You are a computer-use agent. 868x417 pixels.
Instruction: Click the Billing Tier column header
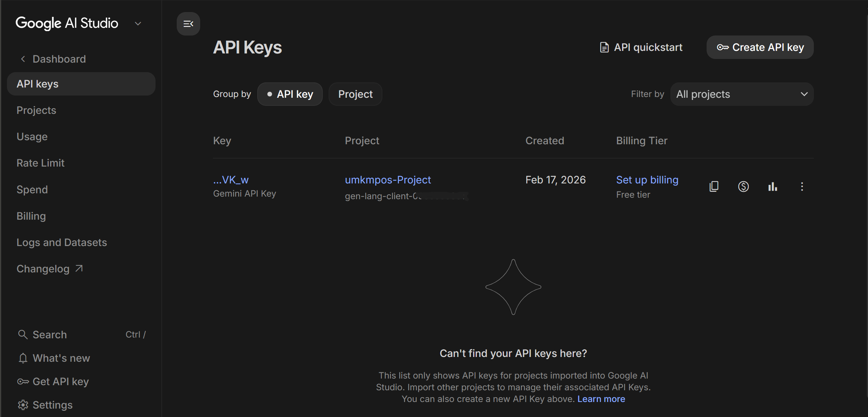(641, 141)
